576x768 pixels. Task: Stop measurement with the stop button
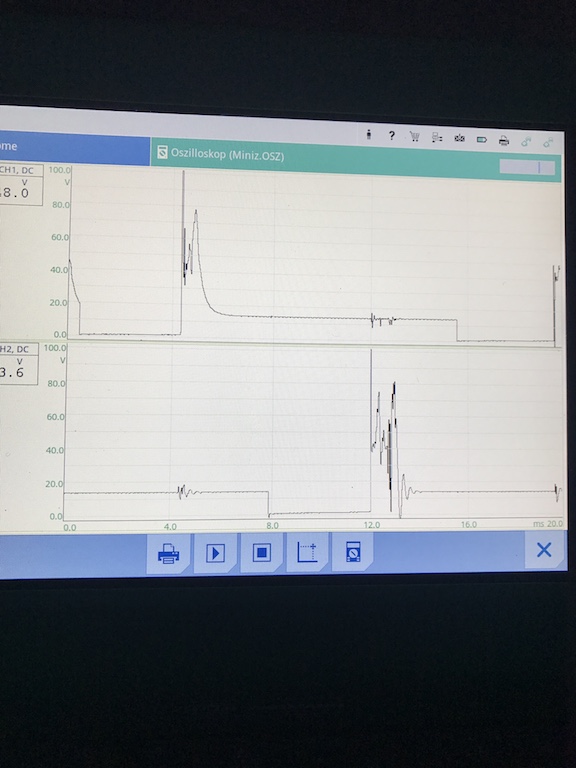click(262, 552)
